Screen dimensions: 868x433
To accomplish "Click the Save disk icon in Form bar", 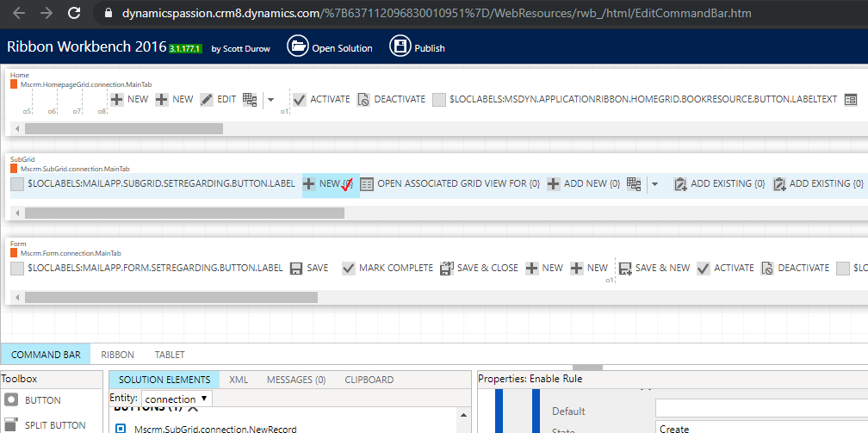I will pyautogui.click(x=296, y=269).
